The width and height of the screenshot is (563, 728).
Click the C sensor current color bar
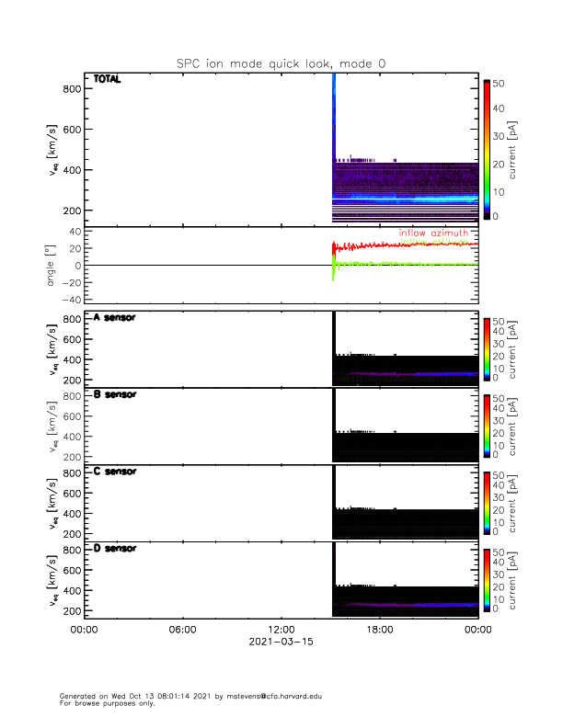[487, 502]
